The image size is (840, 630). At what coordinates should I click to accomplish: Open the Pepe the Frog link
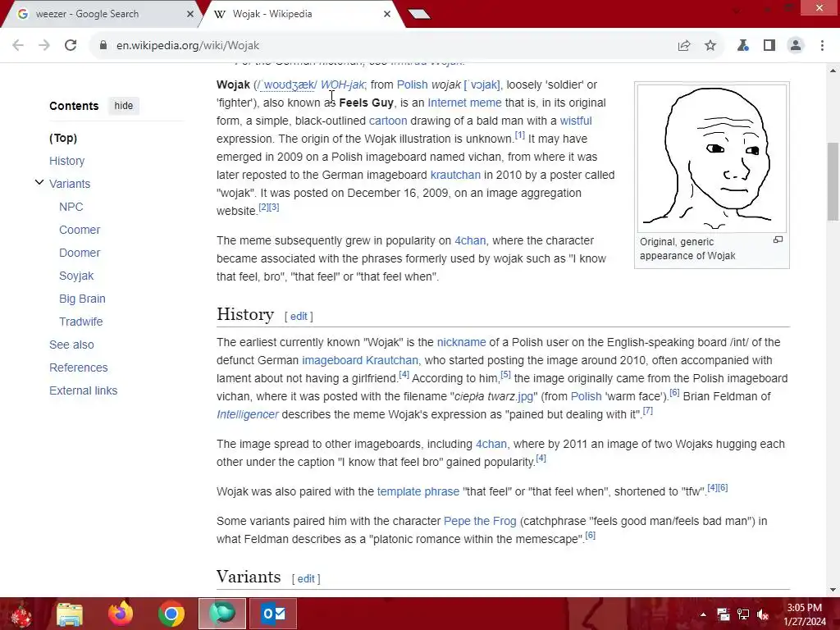coord(480,521)
